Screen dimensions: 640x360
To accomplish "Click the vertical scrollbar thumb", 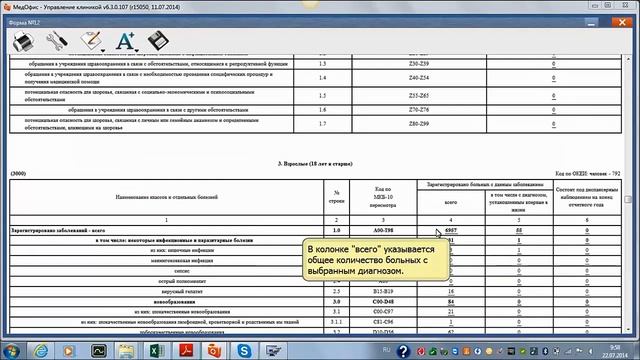I will (x=628, y=199).
